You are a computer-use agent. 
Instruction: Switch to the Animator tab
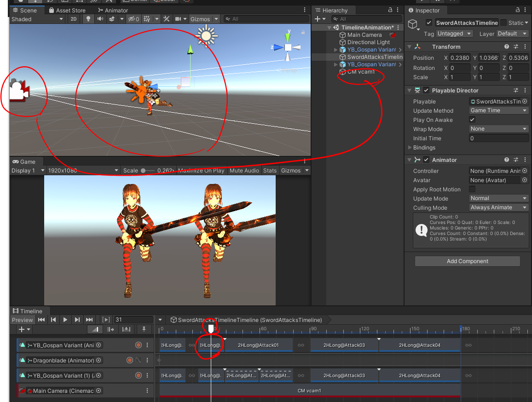pos(113,10)
